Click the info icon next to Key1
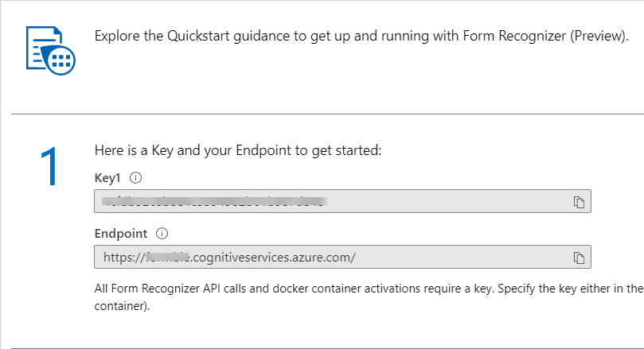 (x=135, y=178)
